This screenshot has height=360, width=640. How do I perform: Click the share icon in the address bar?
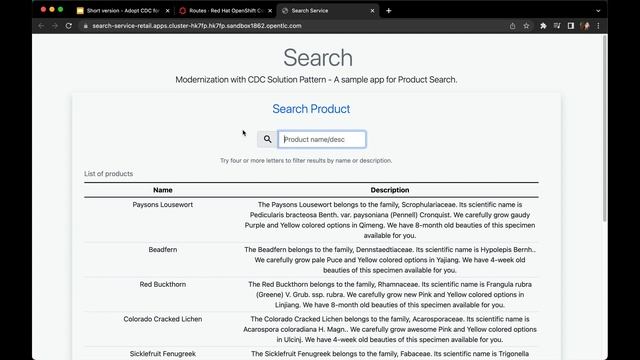pyautogui.click(x=512, y=26)
